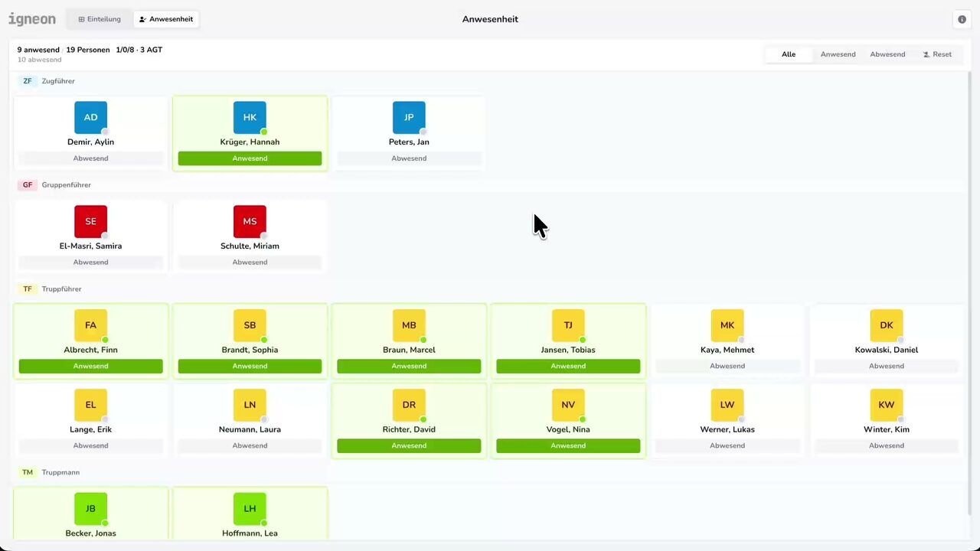
Task: Click Jonas Becker's JB avatar
Action: (x=90, y=509)
